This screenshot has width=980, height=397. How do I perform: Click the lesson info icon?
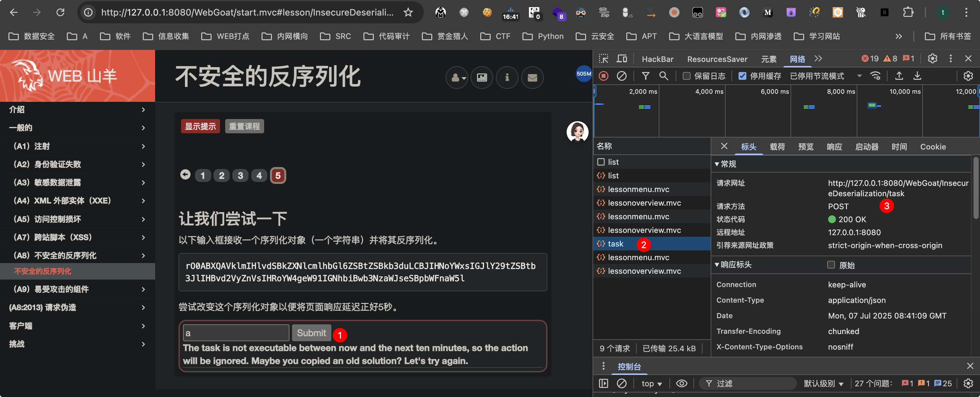(x=507, y=78)
